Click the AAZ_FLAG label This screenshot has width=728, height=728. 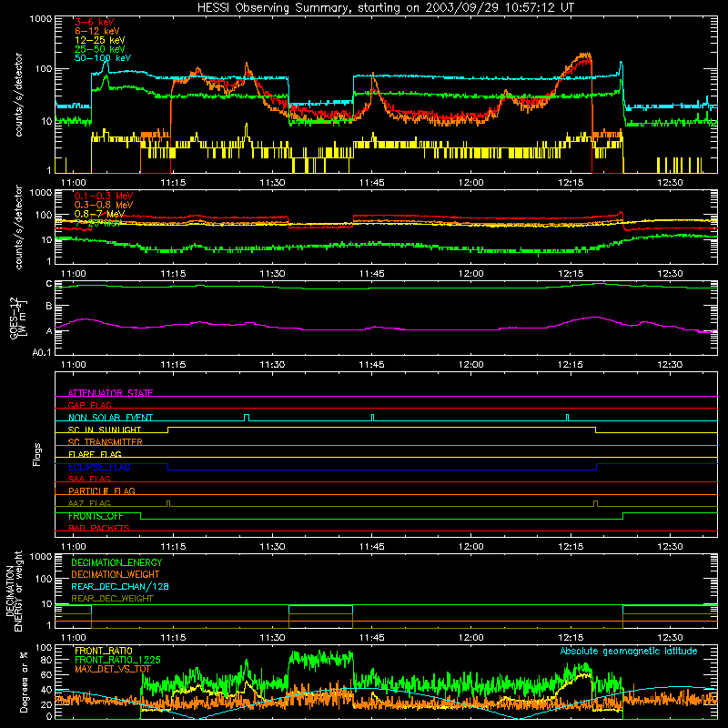click(89, 503)
